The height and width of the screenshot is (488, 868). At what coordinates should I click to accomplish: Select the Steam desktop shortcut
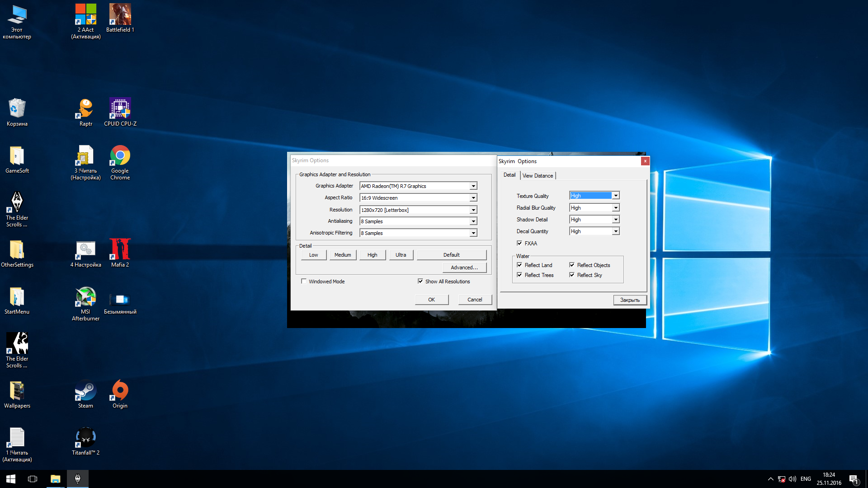85,394
